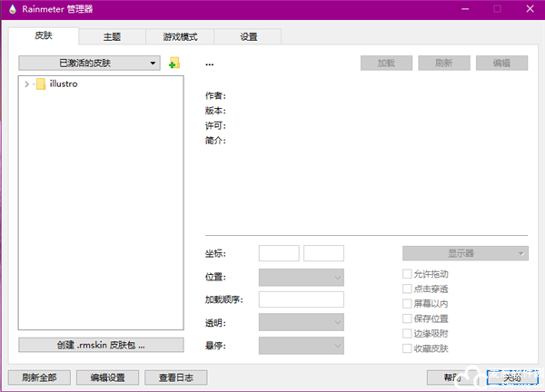This screenshot has width=545, height=392.
Task: Click the first 坐标 input box
Action: tap(279, 254)
